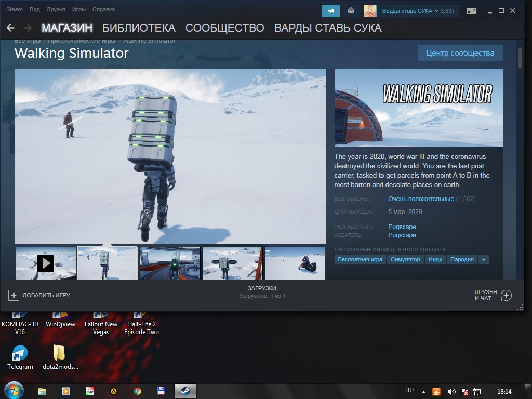The height and width of the screenshot is (399, 532).
Task: Open ВАРДЫ СТАВЬ СУКА profile tab
Action: coord(328,28)
